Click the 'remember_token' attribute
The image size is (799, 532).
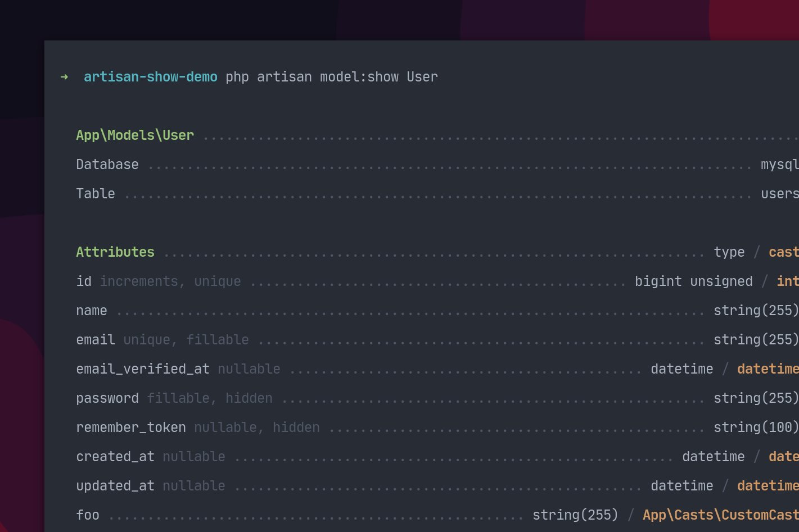131,428
